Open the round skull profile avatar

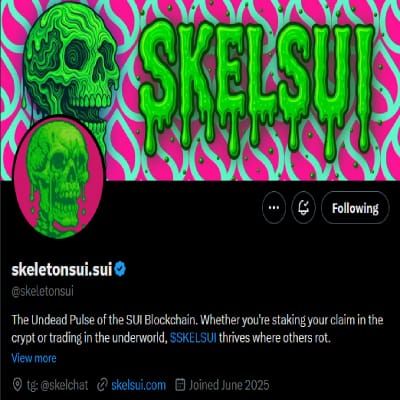pos(59,178)
